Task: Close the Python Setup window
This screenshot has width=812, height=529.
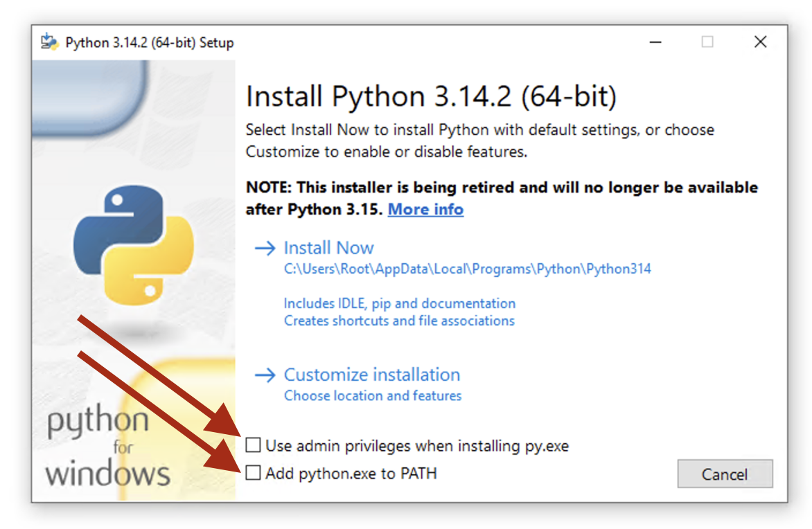Action: click(x=760, y=42)
